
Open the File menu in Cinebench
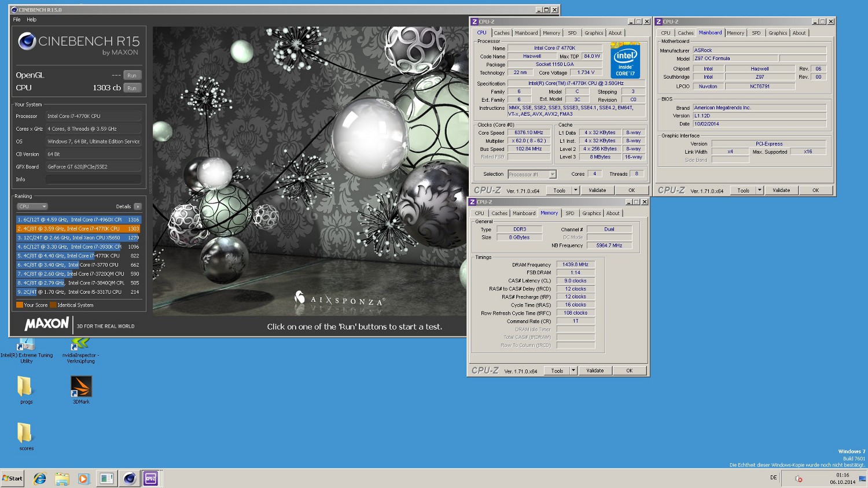pyautogui.click(x=17, y=20)
